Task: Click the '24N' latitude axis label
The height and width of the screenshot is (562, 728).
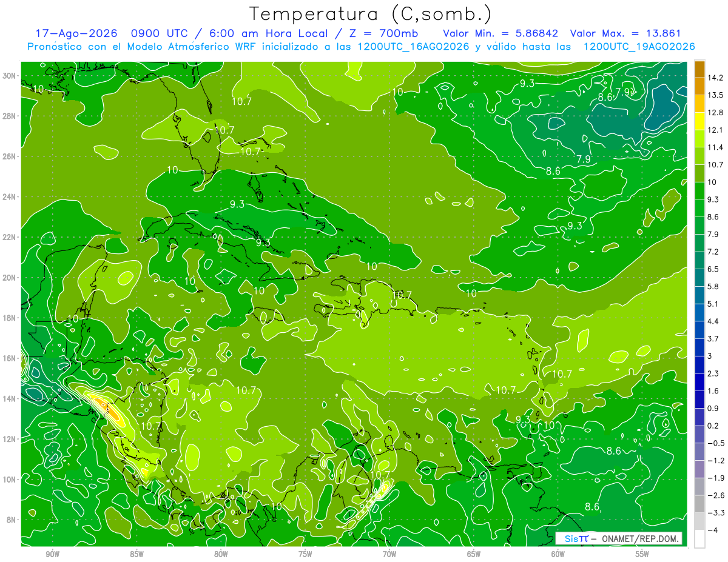Action: point(10,197)
